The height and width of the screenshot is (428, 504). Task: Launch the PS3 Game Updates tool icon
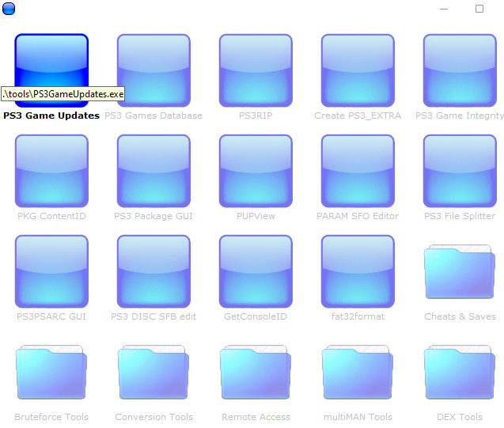coord(51,70)
